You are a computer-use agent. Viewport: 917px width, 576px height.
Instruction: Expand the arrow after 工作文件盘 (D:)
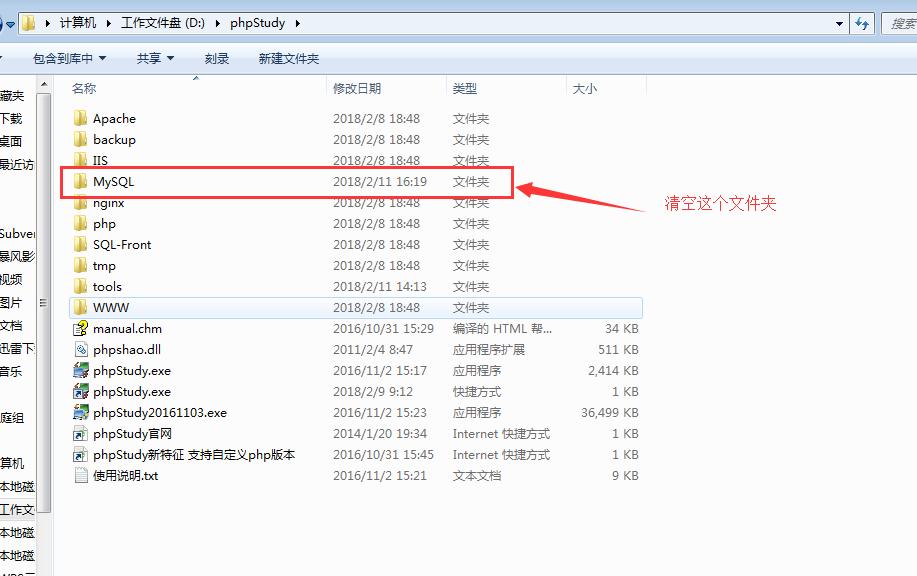218,23
